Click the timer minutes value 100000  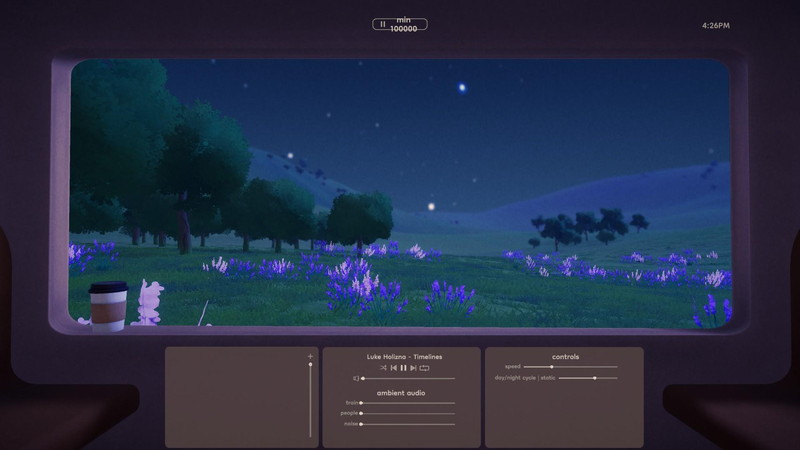404,29
